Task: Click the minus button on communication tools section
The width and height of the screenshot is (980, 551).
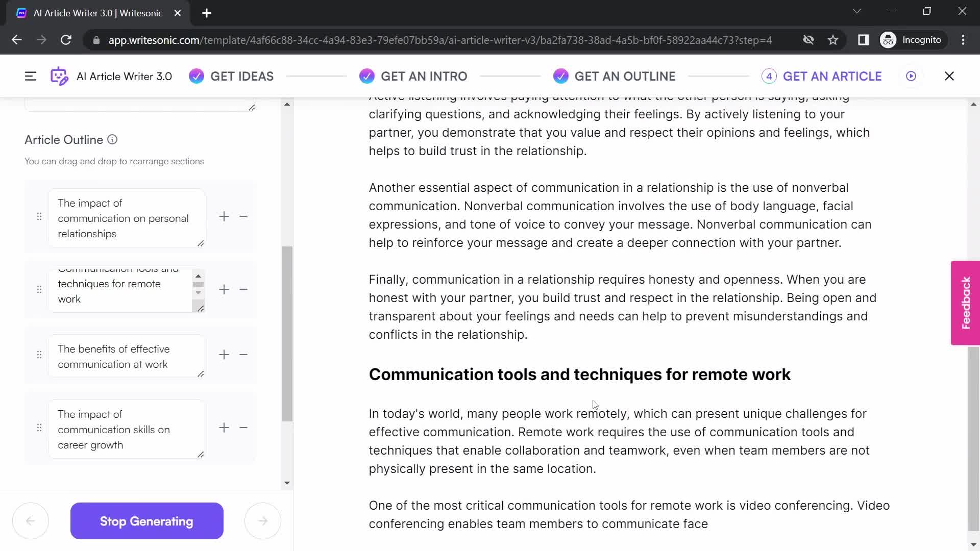Action: 243,289
